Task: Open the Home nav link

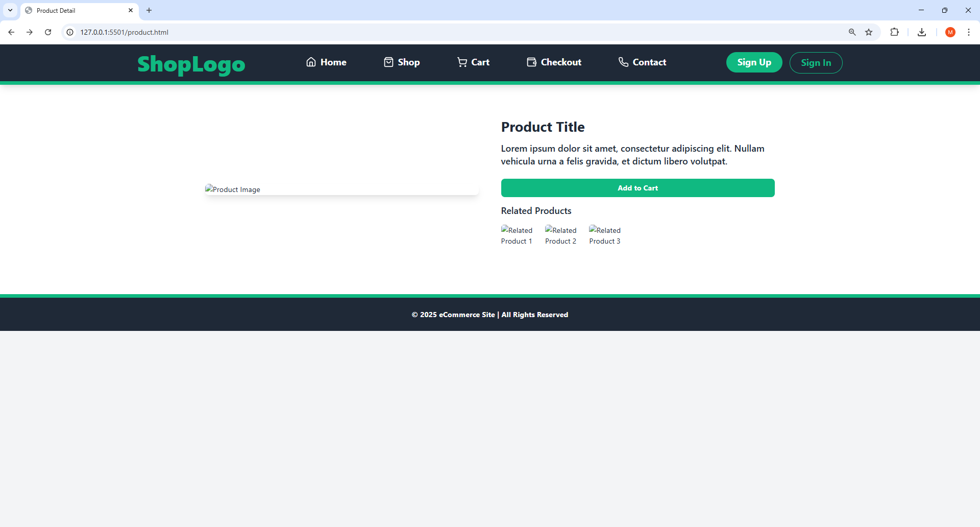Action: (x=326, y=62)
